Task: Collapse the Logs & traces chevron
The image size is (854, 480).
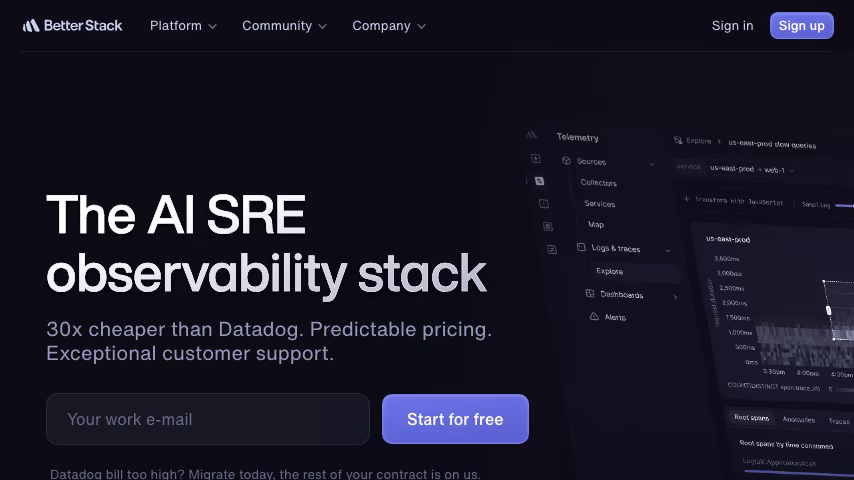Action: 668,251
